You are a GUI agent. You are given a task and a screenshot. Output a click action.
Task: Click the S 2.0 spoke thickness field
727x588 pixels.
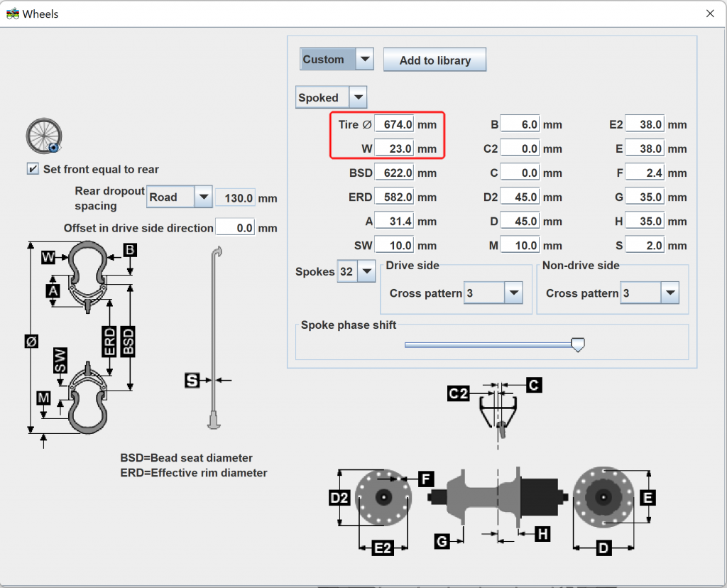(x=645, y=245)
